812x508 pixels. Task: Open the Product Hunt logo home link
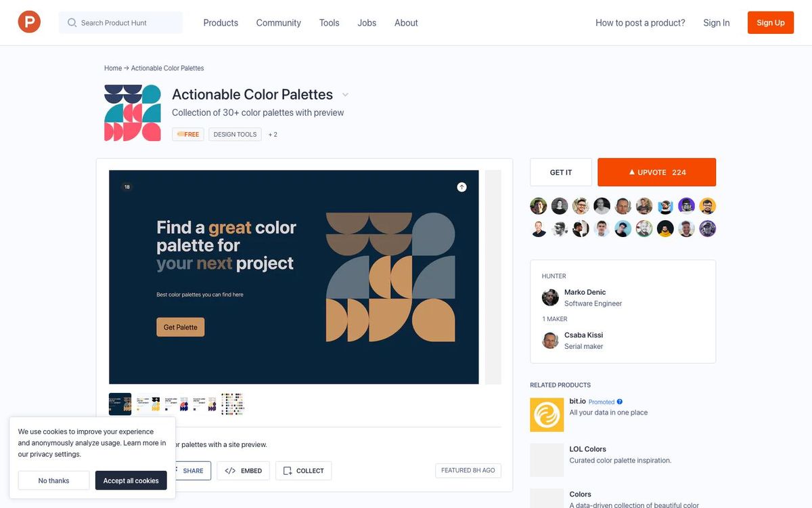[29, 22]
